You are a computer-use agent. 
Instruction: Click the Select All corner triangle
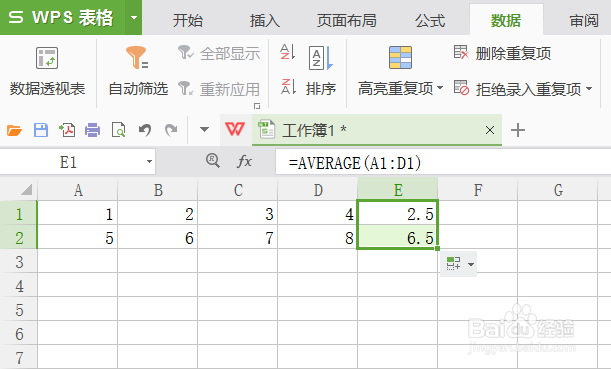pos(26,190)
